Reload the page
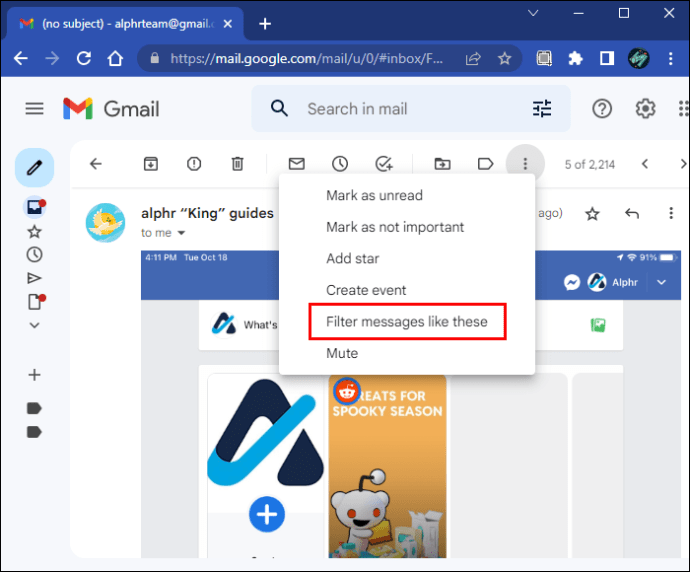 [84, 58]
